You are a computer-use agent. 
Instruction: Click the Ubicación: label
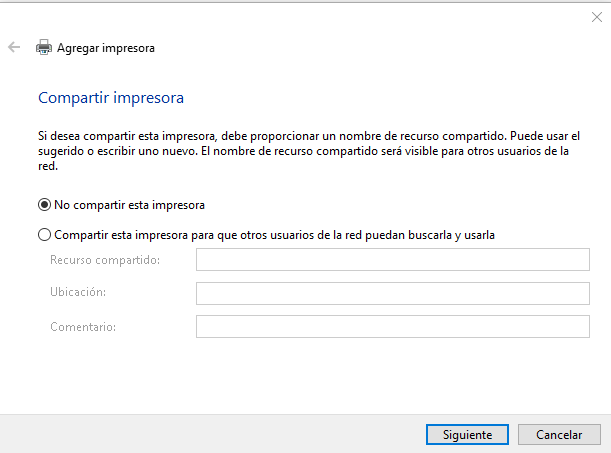point(78,292)
